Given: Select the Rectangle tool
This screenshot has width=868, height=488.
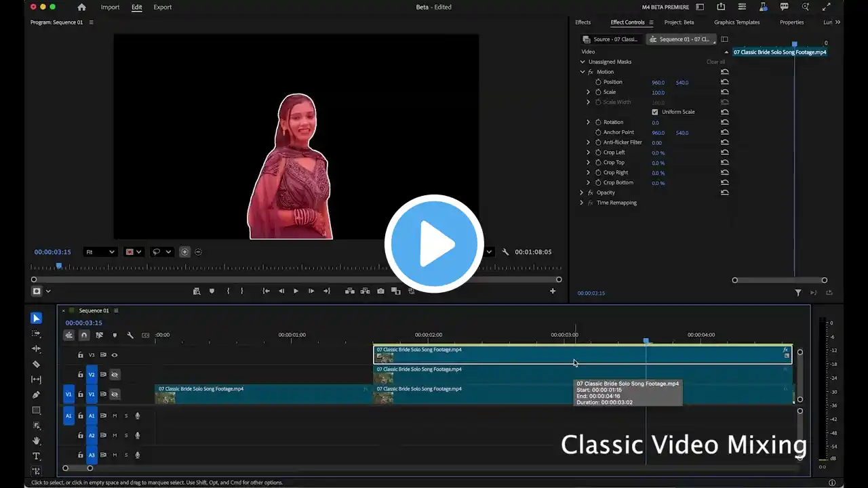Looking at the screenshot, I should pyautogui.click(x=37, y=410).
